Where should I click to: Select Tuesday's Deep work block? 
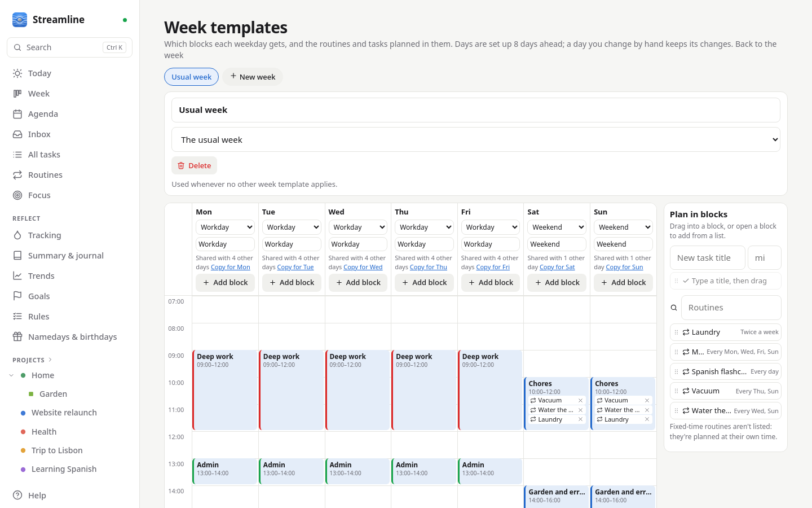click(x=291, y=390)
